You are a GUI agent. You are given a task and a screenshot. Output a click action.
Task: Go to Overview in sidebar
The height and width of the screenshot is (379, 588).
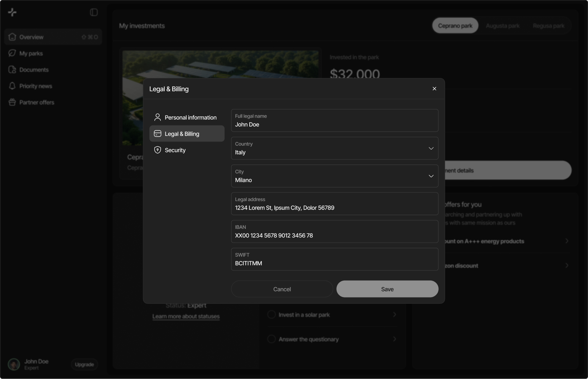tap(53, 37)
